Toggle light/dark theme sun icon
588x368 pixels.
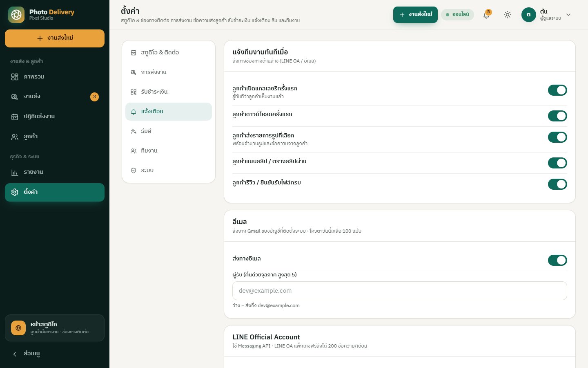[x=508, y=15]
